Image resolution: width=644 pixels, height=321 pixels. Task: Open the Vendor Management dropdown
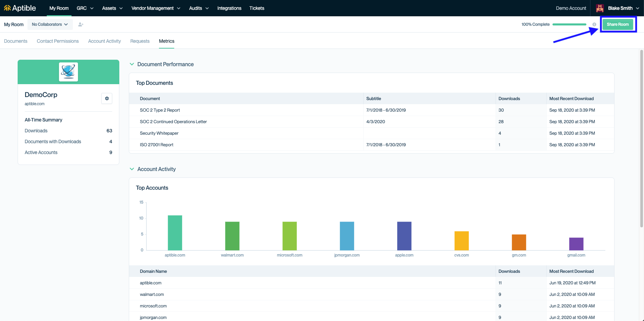coord(156,8)
